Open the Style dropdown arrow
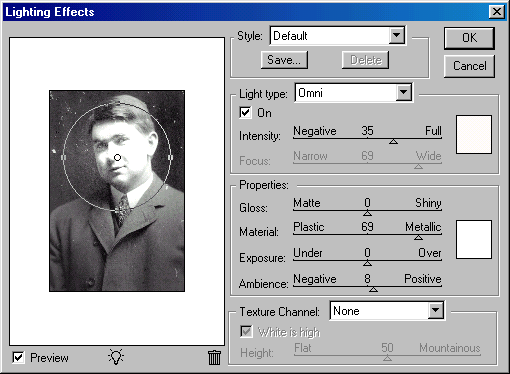510x374 pixels. coord(397,35)
